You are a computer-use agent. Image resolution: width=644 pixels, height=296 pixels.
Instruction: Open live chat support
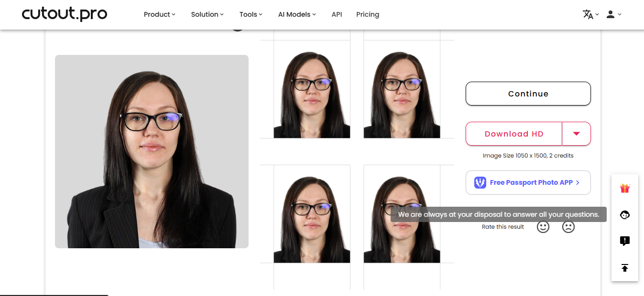pos(624,215)
